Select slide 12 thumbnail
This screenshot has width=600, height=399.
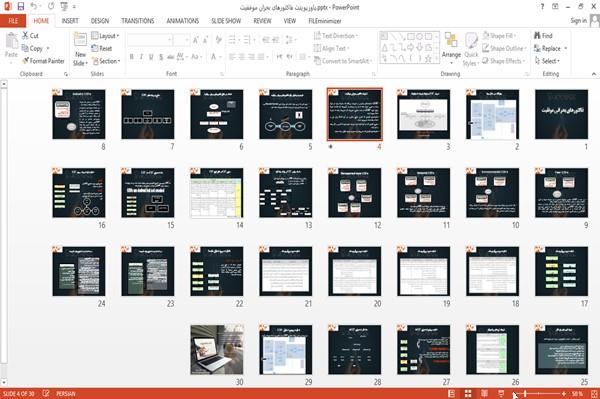coord(355,192)
